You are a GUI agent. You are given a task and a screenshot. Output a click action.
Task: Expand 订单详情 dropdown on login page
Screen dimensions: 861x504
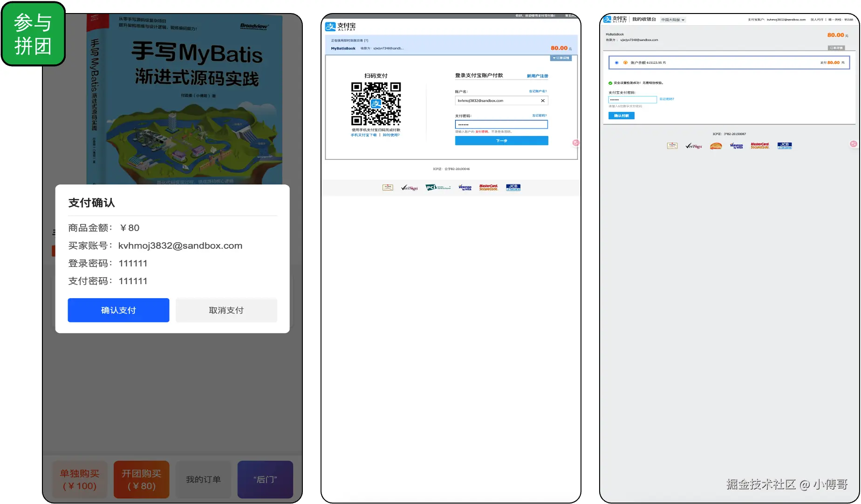pyautogui.click(x=561, y=58)
